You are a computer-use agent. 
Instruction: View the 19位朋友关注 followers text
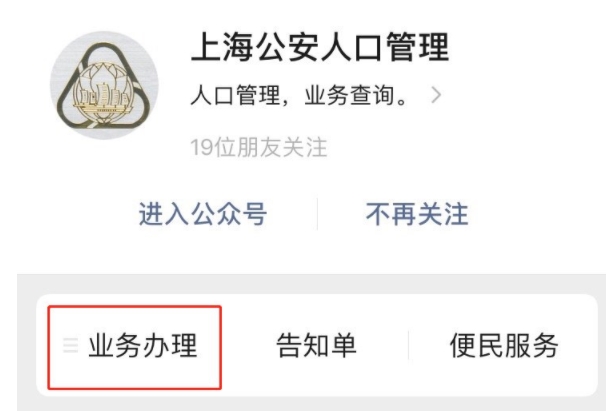pyautogui.click(x=259, y=147)
